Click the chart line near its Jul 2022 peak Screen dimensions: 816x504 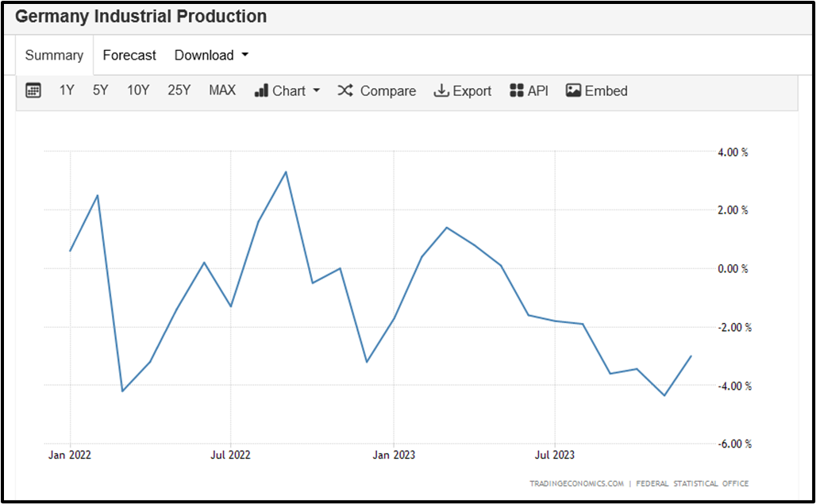pos(286,171)
